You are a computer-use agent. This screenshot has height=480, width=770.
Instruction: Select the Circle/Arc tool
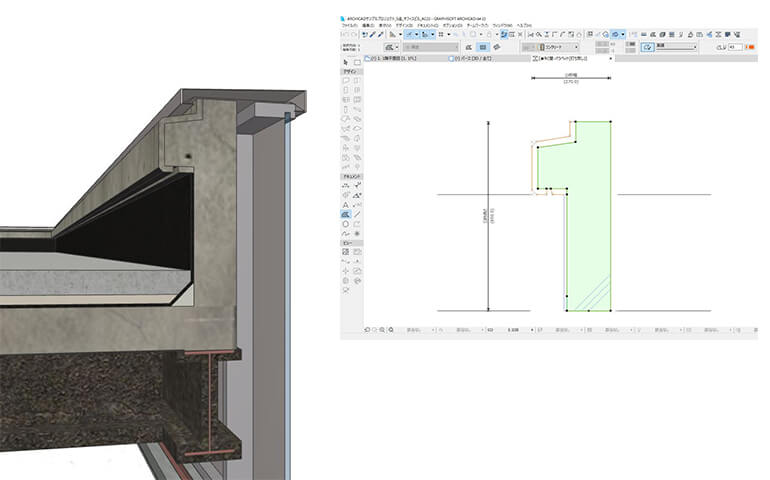[x=346, y=224]
